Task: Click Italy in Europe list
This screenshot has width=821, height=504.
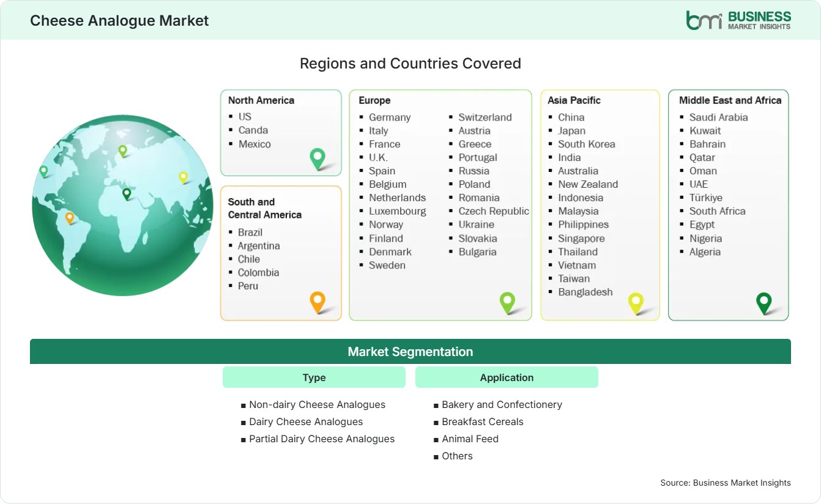Action: (378, 130)
